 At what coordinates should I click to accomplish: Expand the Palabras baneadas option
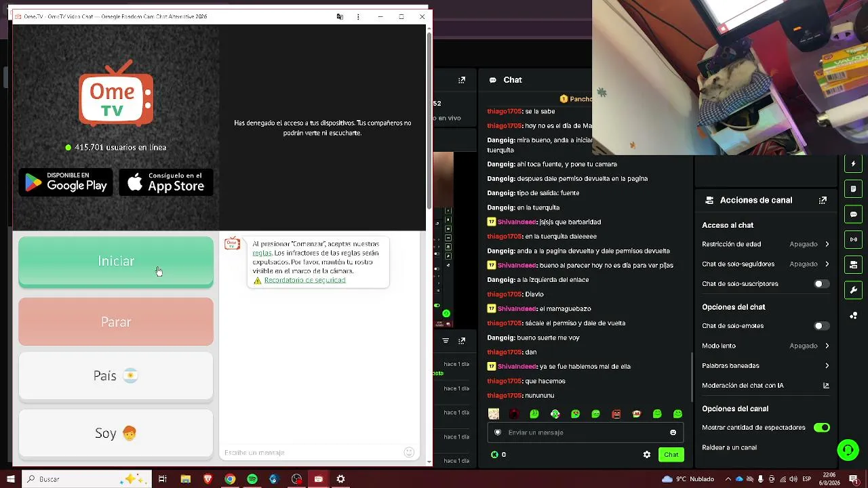click(x=766, y=366)
